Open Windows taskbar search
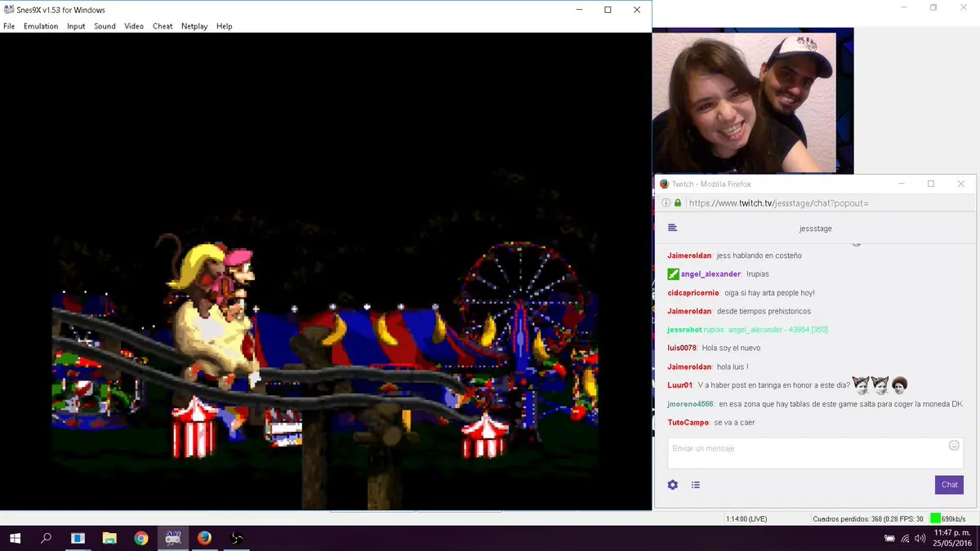 pyautogui.click(x=47, y=538)
